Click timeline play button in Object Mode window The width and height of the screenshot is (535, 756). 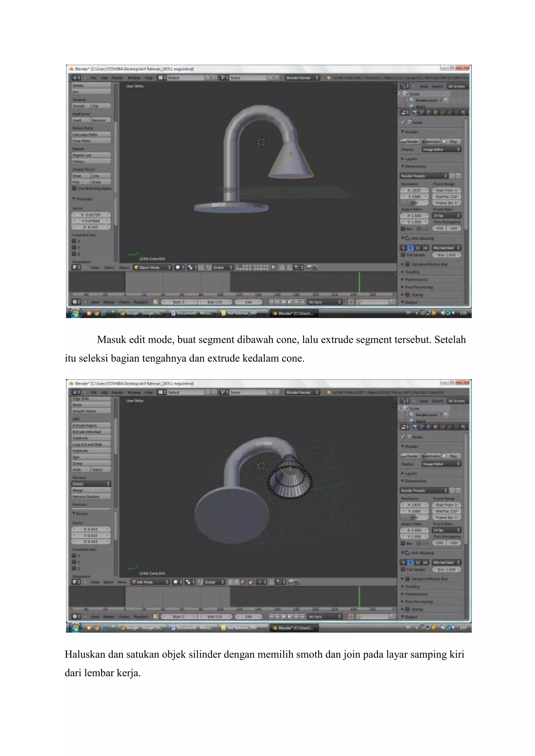(290, 302)
